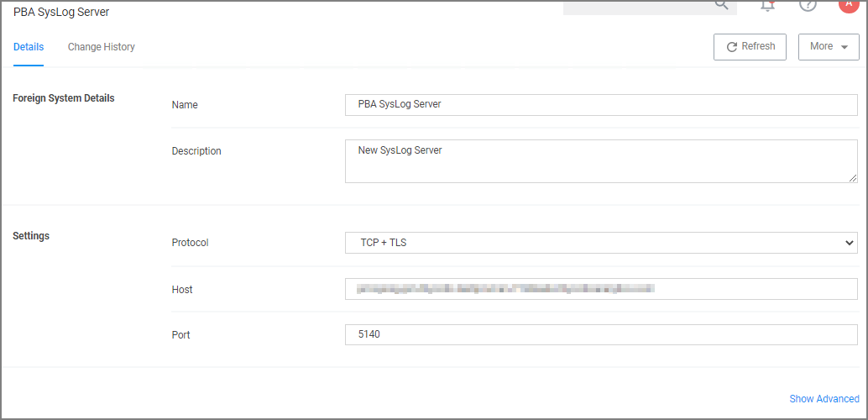Click the PBA SysLog Server page title
This screenshot has width=868, height=420.
point(61,13)
